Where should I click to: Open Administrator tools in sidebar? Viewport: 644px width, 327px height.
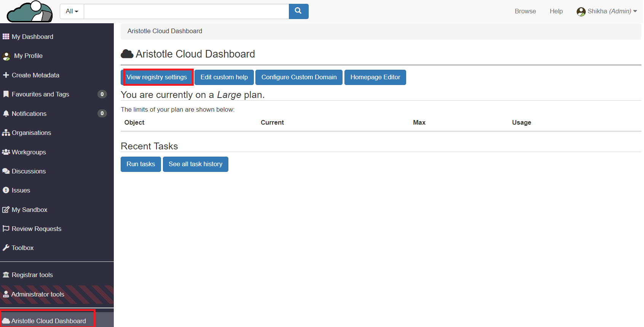tap(38, 294)
